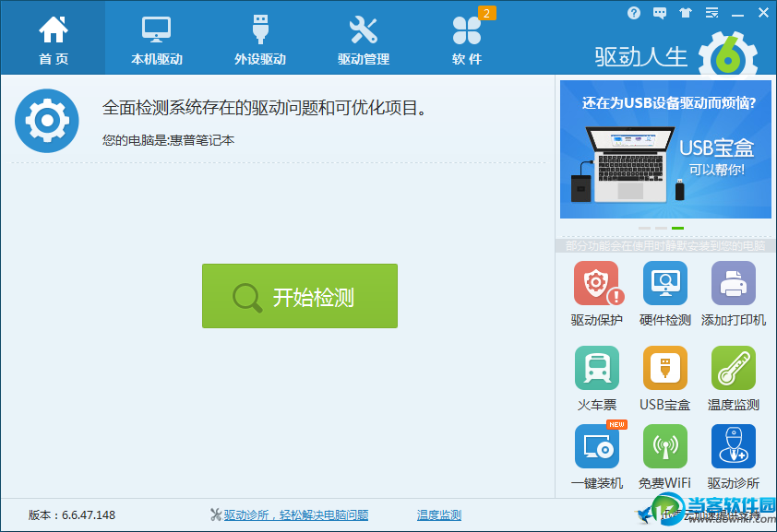Click the 您的电脑是:惠普笔记本 text

click(168, 140)
